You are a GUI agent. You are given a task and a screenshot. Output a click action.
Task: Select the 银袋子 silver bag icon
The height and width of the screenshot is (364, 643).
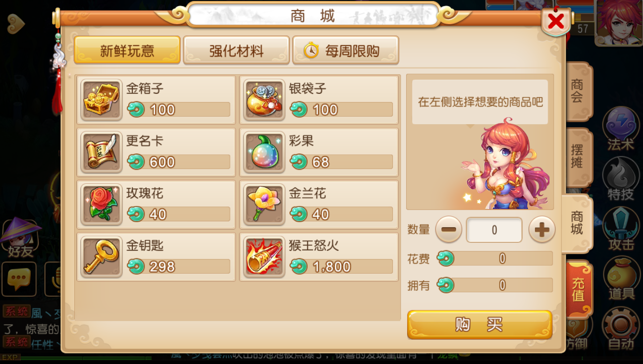click(x=264, y=99)
